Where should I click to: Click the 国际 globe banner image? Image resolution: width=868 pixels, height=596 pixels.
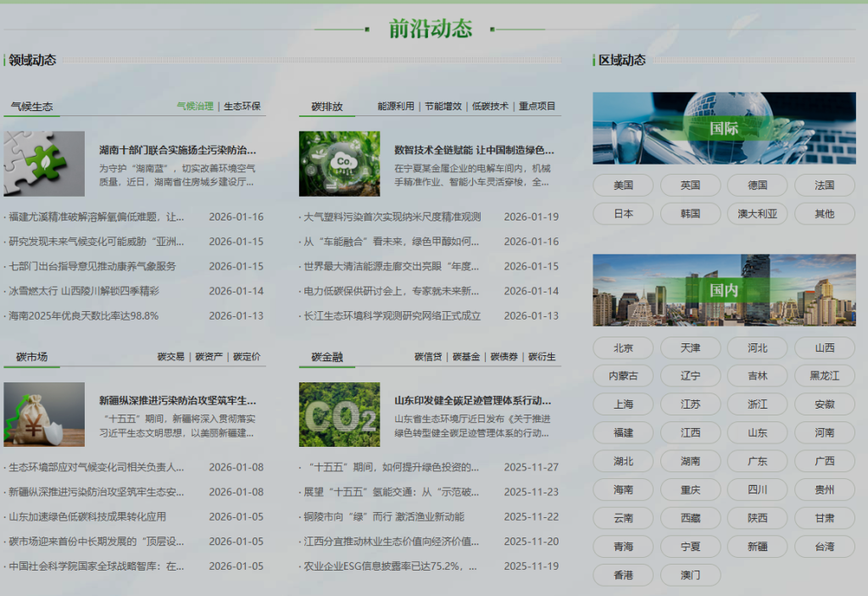click(723, 127)
